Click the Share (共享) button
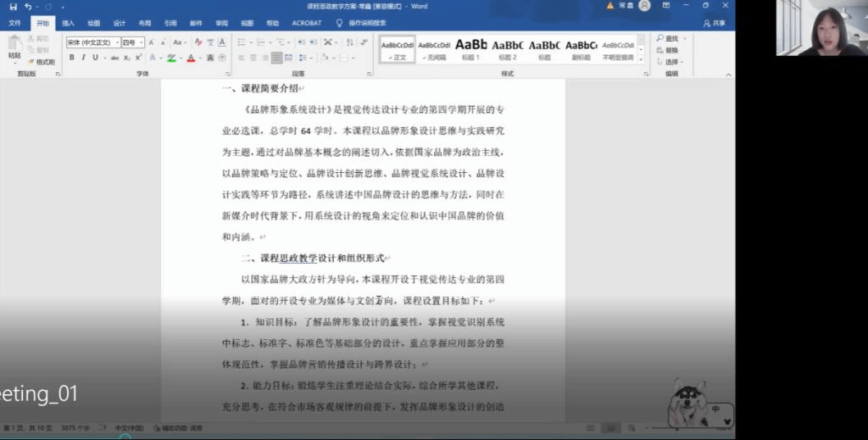The height and width of the screenshot is (440, 868). (x=717, y=23)
